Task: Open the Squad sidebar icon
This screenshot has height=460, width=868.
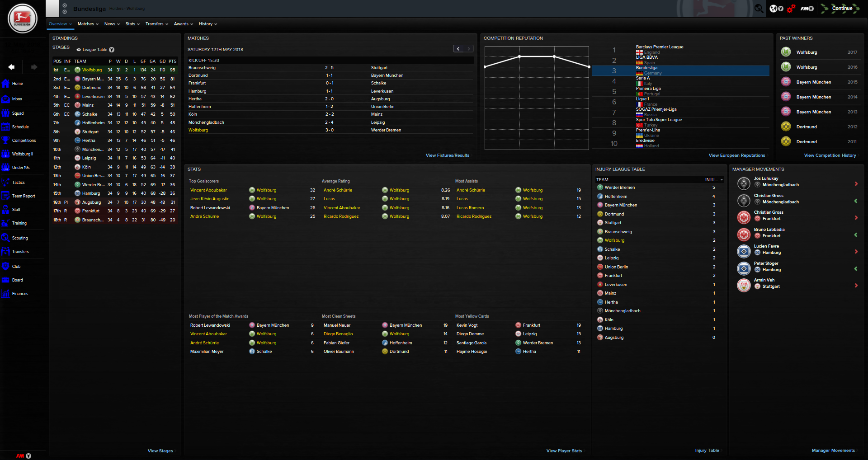Action: tap(5, 113)
